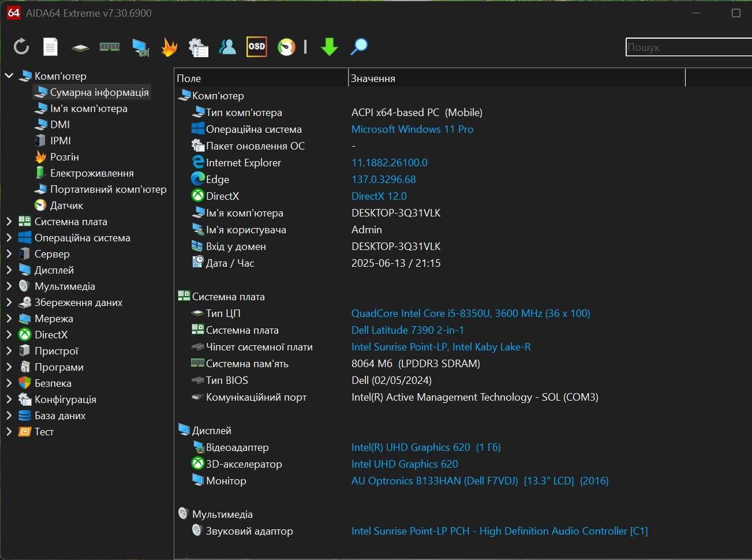Screen dimensions: 752x560
Task: Open the Microsoft Windows 11 Pro link
Action: (412, 129)
